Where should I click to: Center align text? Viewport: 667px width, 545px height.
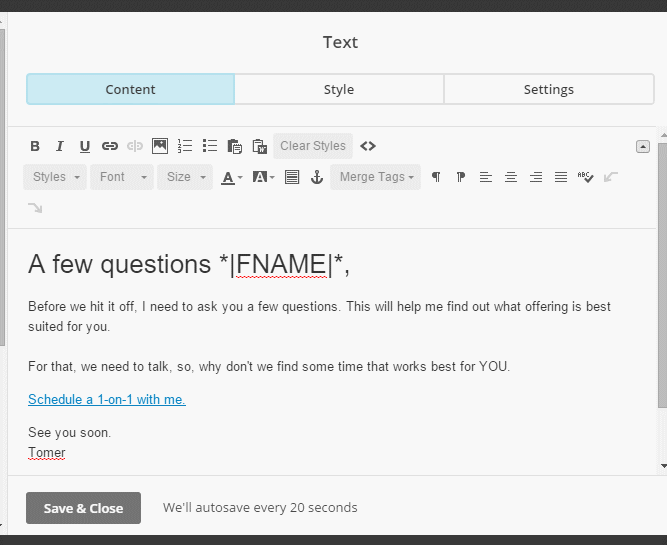[511, 177]
